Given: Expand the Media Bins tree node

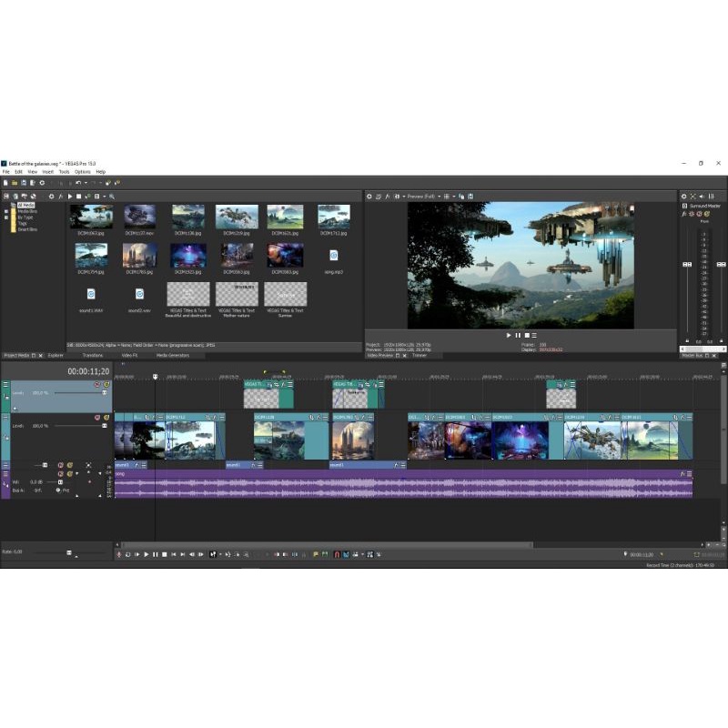Looking at the screenshot, I should 5,211.
